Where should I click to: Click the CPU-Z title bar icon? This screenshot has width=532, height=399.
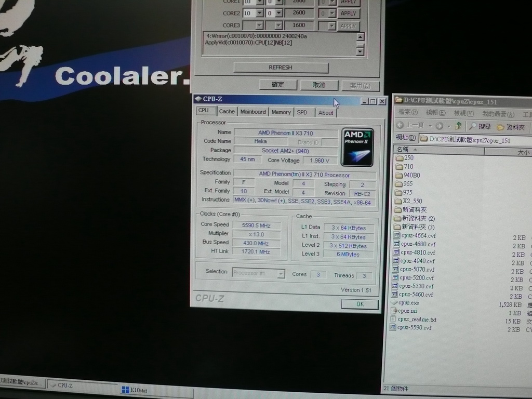coord(198,99)
